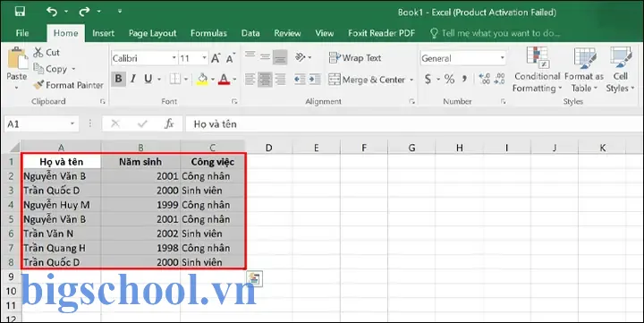Open the Foxit Reader PDF tab
This screenshot has width=644, height=323.
tap(382, 33)
